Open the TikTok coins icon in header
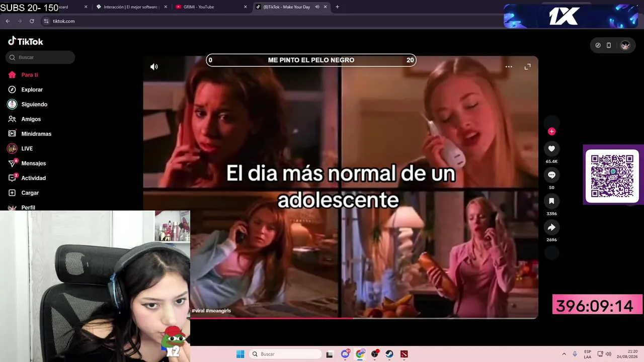This screenshot has width=644, height=362. (598, 45)
